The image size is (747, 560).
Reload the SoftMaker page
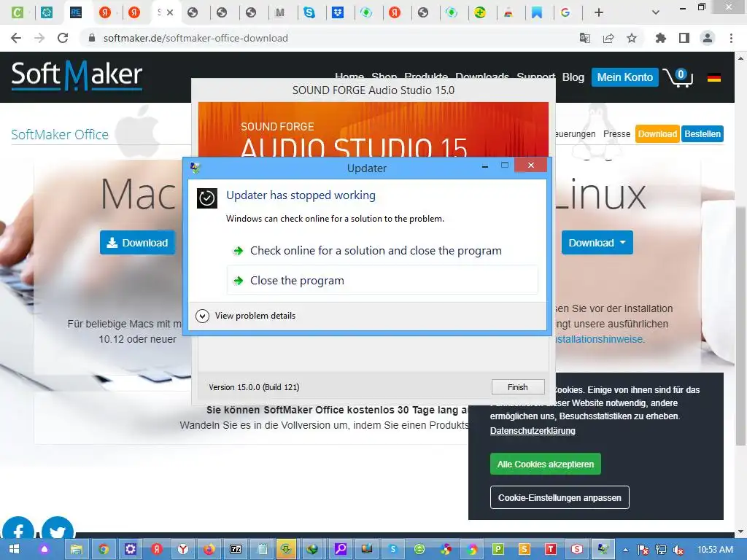63,38
